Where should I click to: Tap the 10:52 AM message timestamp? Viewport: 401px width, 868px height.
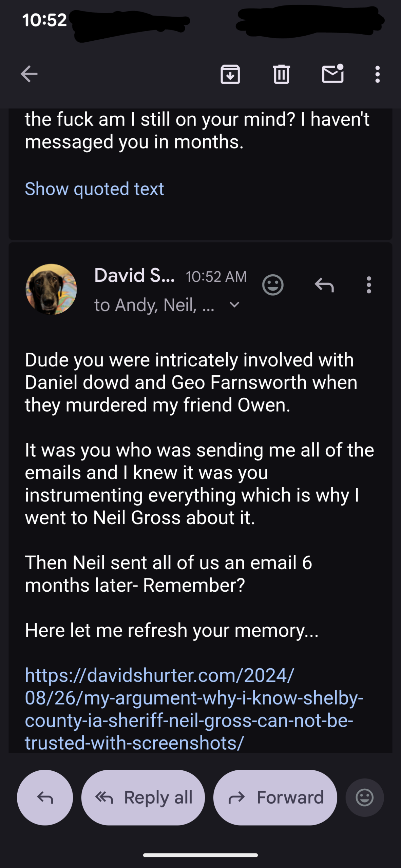point(216,277)
